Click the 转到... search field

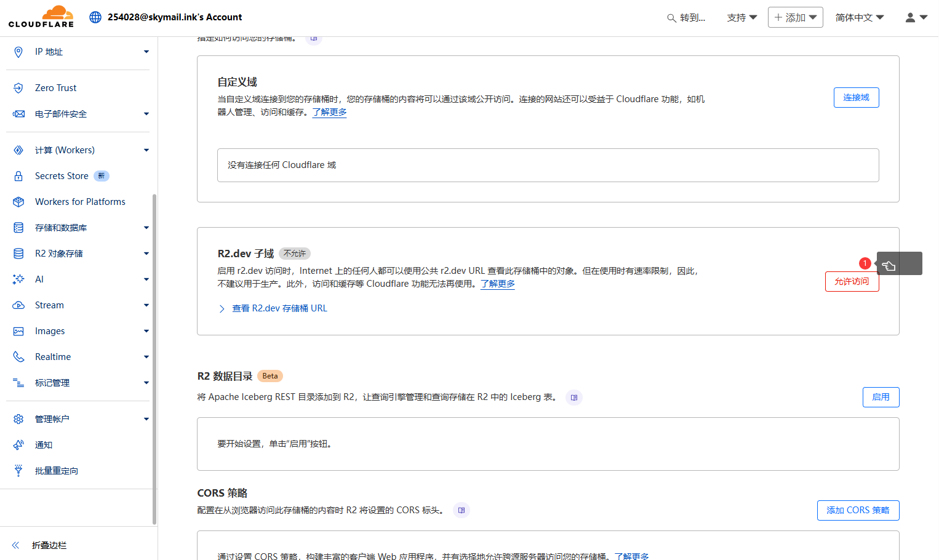[687, 18]
